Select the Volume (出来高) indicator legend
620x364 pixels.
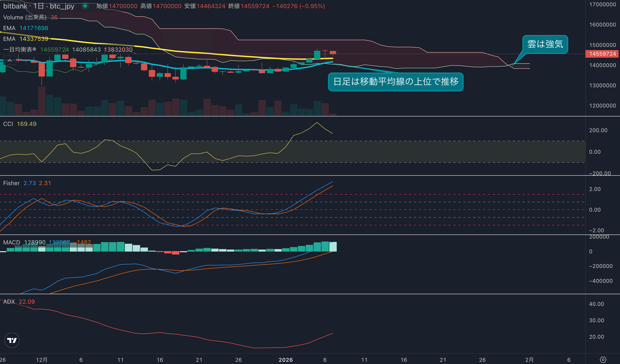point(25,17)
